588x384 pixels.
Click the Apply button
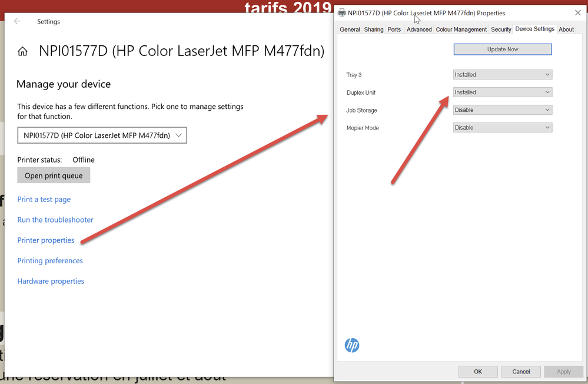pyautogui.click(x=564, y=372)
